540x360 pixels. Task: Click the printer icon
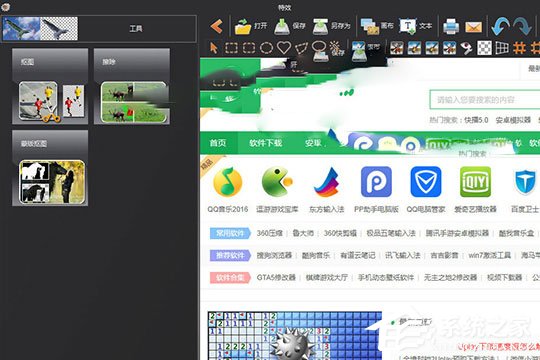(451, 27)
